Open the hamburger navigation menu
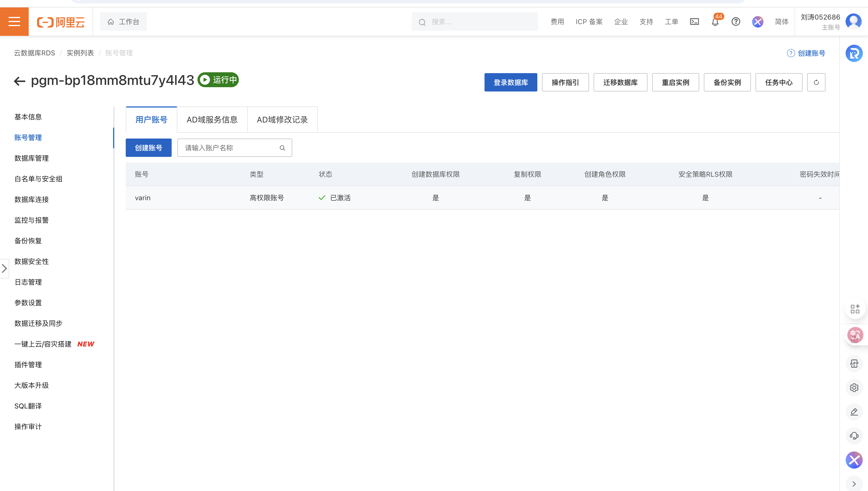Image resolution: width=868 pixels, height=491 pixels. pos(14,22)
